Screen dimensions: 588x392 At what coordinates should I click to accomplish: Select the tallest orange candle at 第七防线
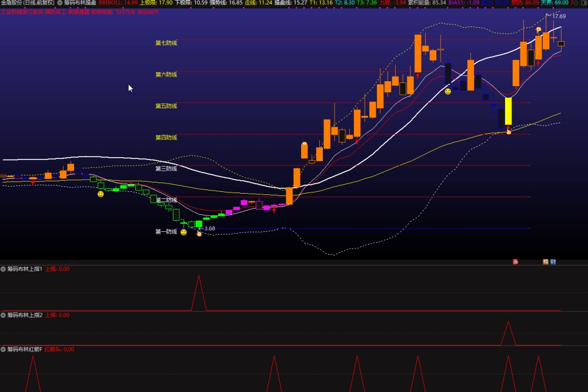[417, 54]
